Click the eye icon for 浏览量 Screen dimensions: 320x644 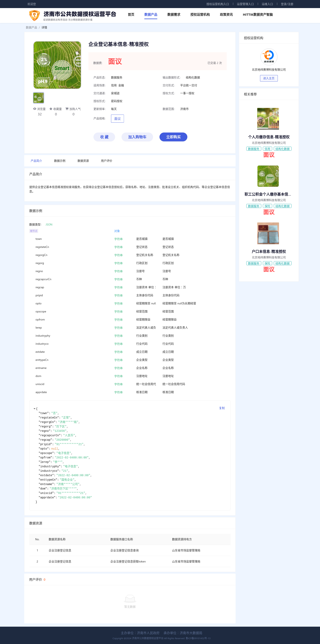pyautogui.click(x=35, y=109)
